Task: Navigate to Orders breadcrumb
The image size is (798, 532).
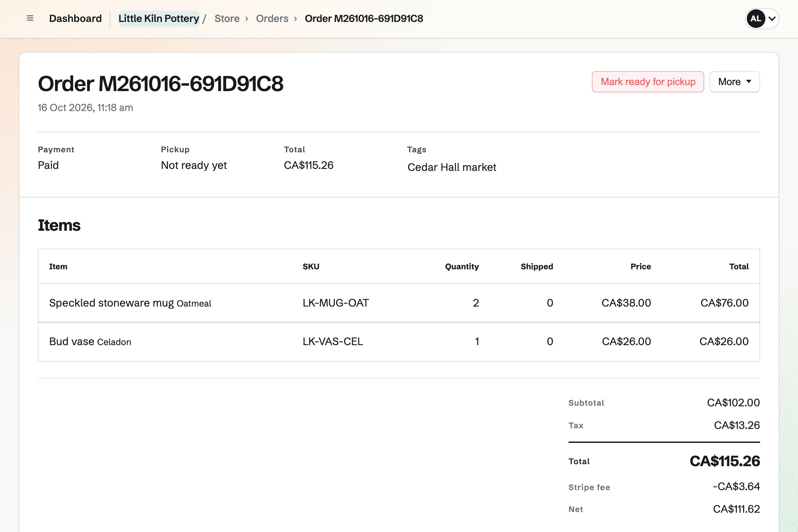Action: pyautogui.click(x=272, y=19)
